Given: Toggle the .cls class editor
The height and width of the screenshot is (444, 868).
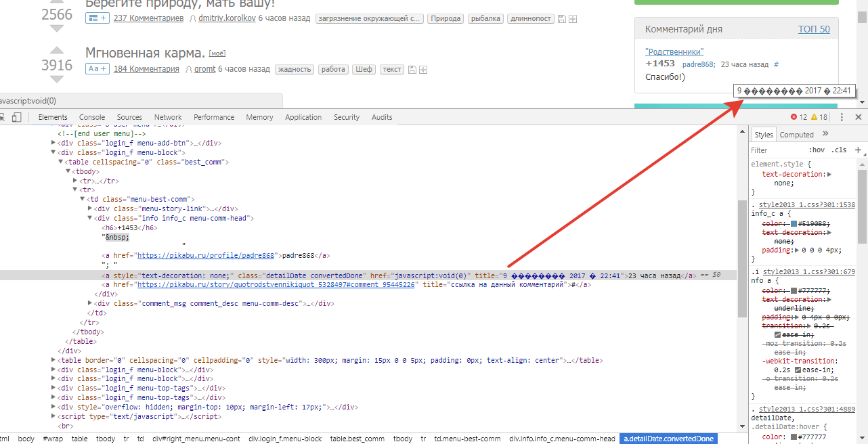Looking at the screenshot, I should coord(839,150).
